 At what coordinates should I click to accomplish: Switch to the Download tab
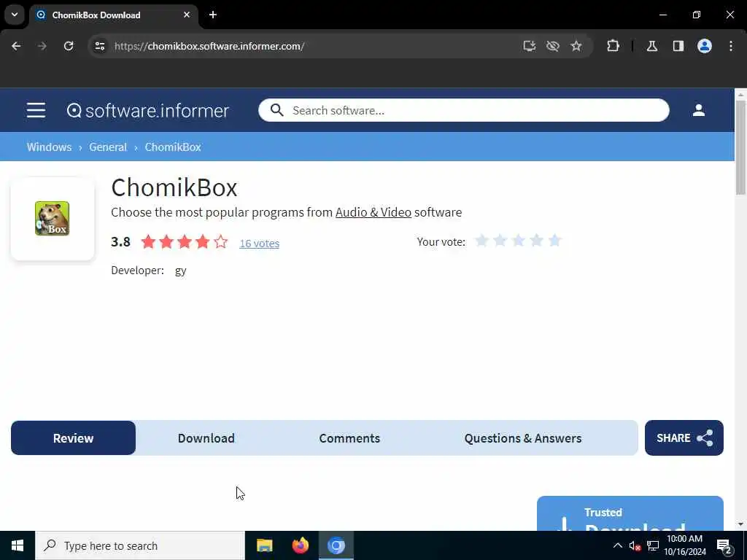(x=206, y=437)
